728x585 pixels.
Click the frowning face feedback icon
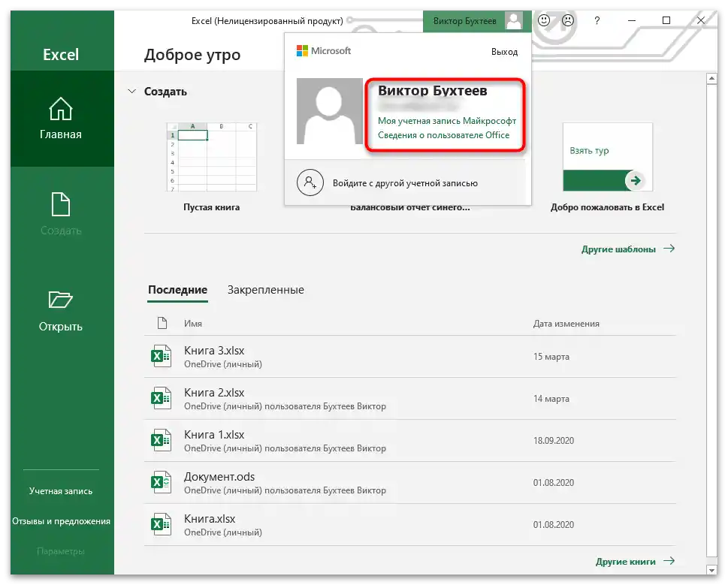(x=568, y=20)
